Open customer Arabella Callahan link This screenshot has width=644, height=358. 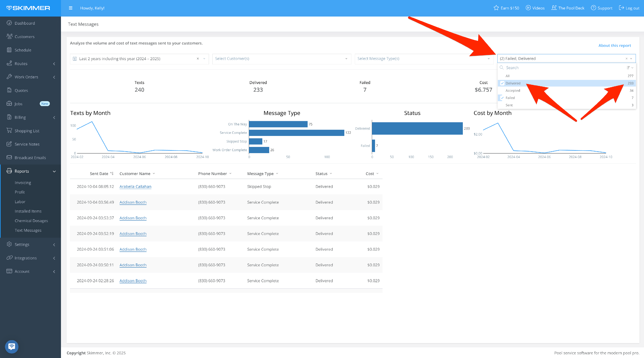point(135,187)
